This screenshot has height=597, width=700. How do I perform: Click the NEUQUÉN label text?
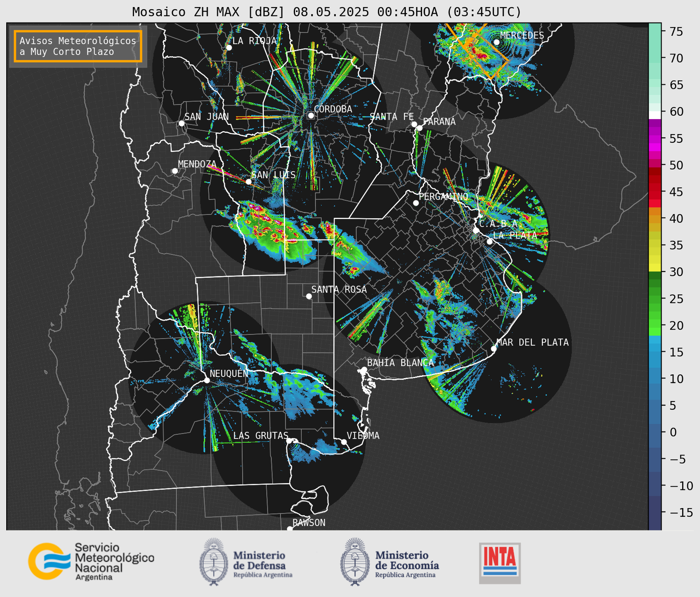click(229, 373)
